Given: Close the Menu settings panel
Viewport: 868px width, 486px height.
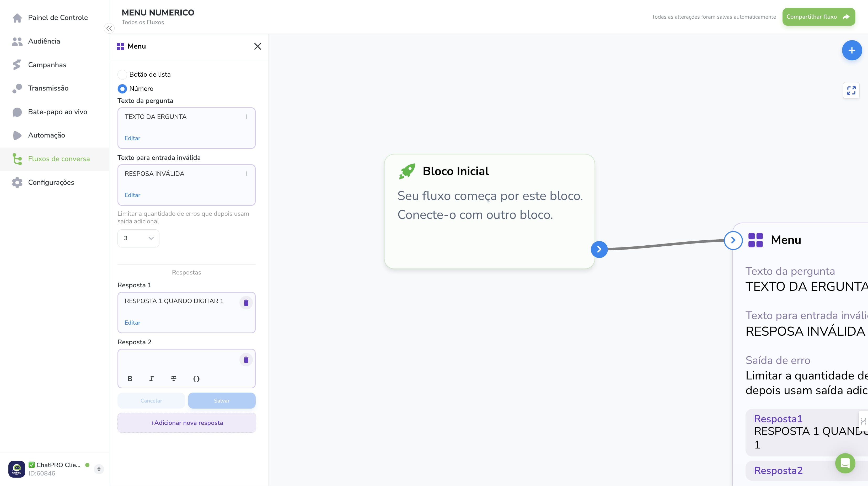Looking at the screenshot, I should pos(258,46).
